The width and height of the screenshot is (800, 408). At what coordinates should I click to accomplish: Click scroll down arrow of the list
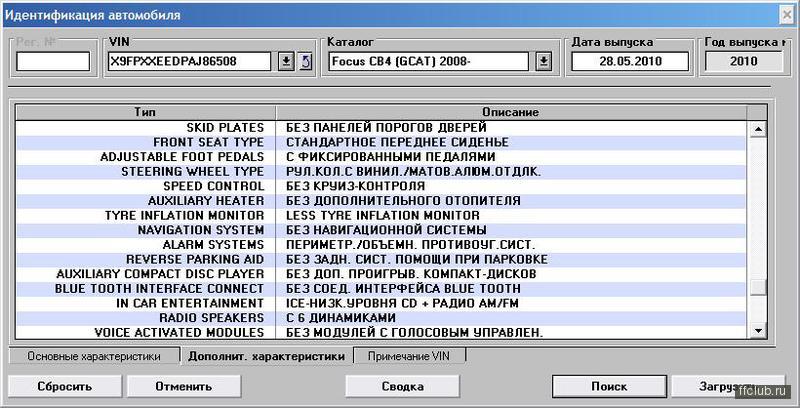(758, 331)
